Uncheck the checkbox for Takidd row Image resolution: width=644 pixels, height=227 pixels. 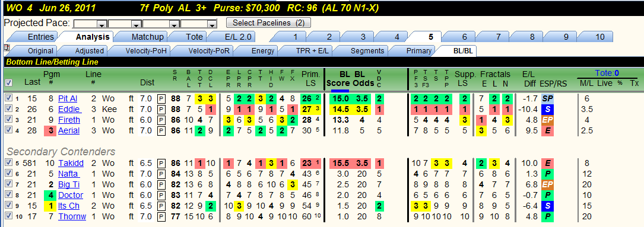point(8,163)
